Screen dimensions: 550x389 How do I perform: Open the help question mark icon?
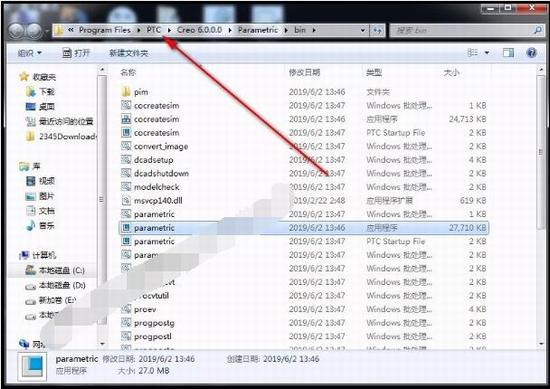(532, 53)
